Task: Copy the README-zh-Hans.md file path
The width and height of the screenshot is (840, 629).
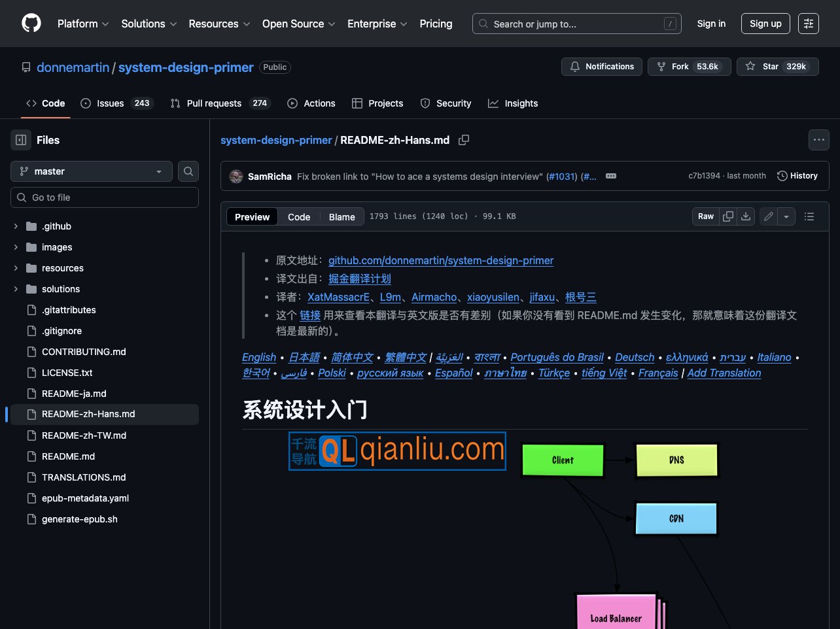Action: click(464, 140)
